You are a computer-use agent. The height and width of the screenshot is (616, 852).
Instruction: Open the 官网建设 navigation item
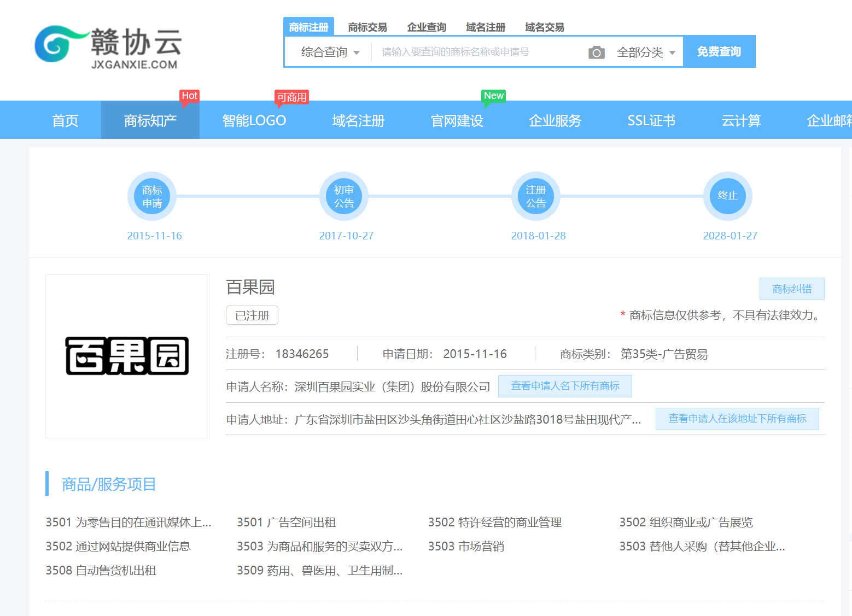pos(457,120)
